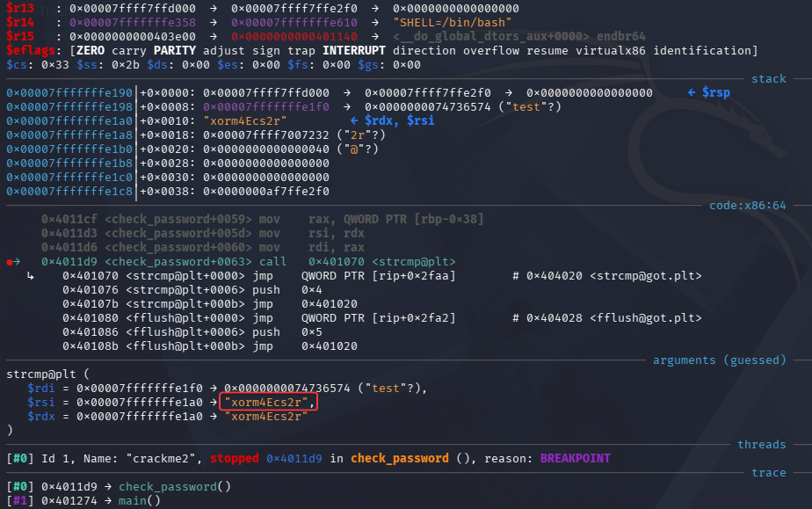The width and height of the screenshot is (812, 509).
Task: Click the "threads" section header
Action: coord(761,444)
